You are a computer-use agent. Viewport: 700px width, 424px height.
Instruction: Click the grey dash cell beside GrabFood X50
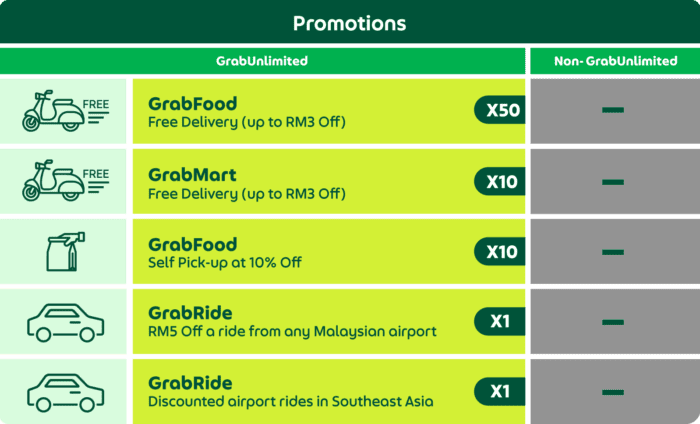coord(615,111)
